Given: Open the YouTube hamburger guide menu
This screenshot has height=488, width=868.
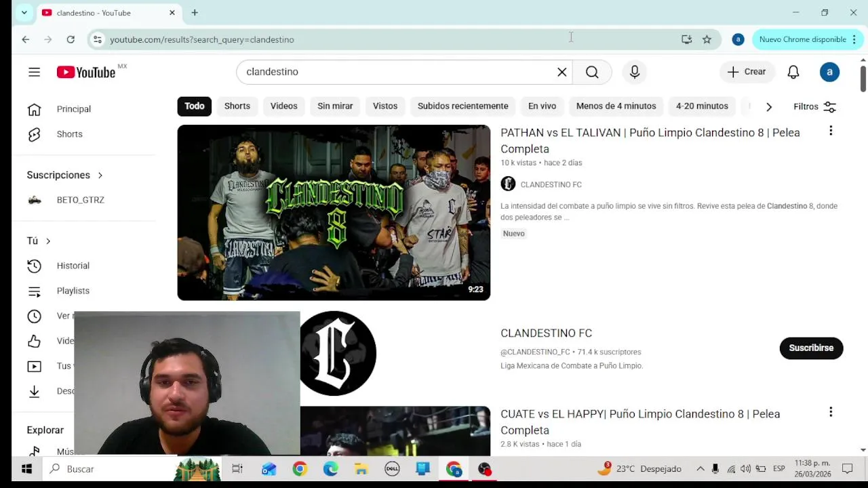Looking at the screenshot, I should [34, 72].
